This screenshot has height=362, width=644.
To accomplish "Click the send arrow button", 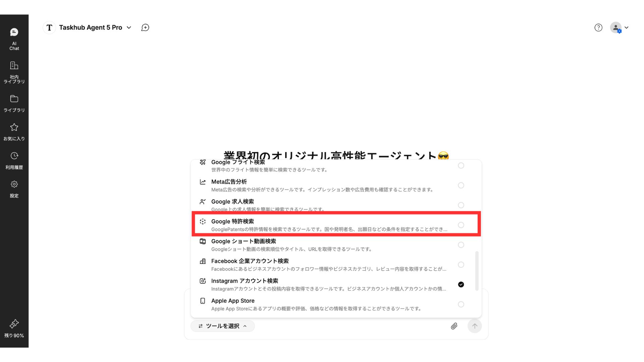I will [x=475, y=326].
